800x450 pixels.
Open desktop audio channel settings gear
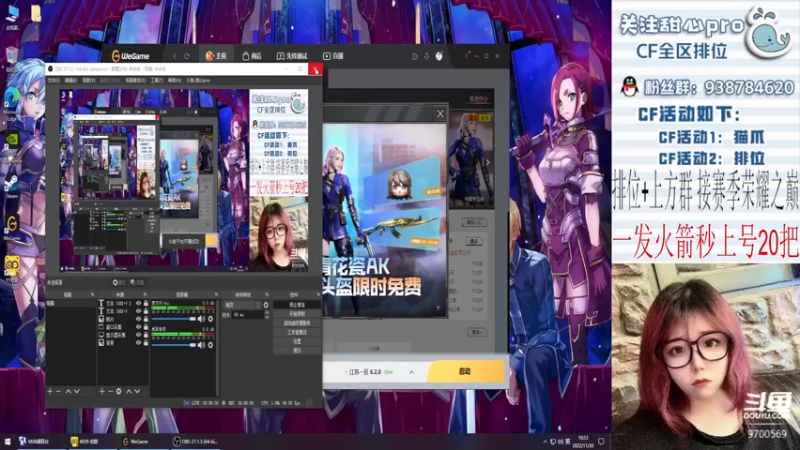click(x=210, y=345)
